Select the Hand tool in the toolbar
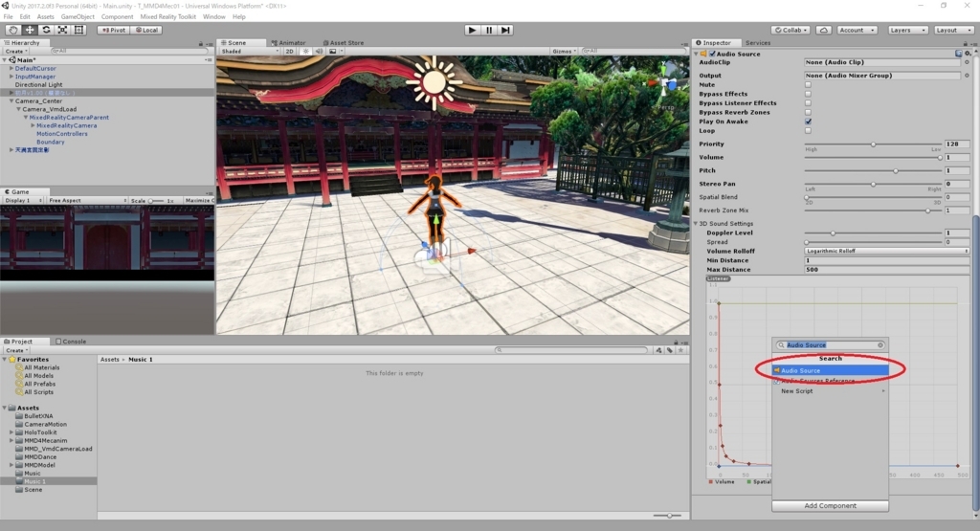The image size is (980, 531). pyautogui.click(x=12, y=30)
